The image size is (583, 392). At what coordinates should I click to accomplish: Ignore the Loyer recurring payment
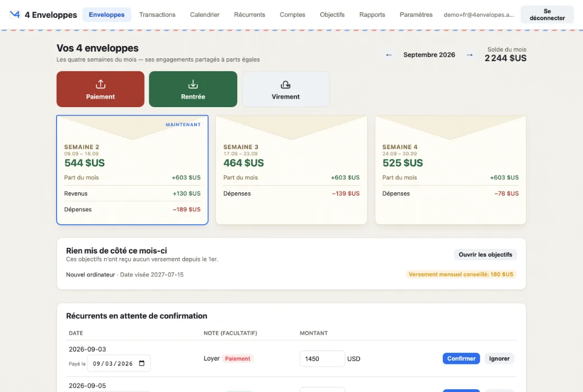point(499,358)
